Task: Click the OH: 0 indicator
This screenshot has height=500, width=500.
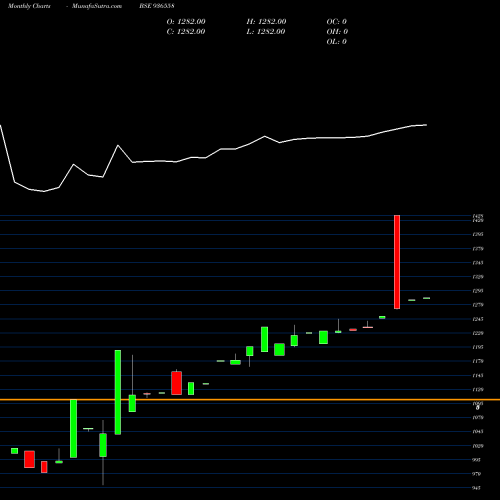Action: (x=337, y=32)
